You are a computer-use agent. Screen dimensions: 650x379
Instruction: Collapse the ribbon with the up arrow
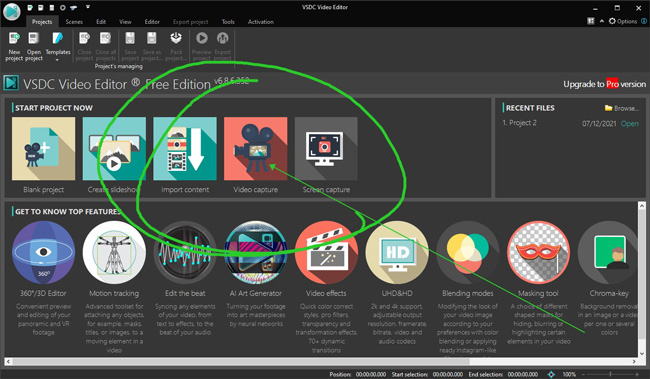tap(601, 21)
